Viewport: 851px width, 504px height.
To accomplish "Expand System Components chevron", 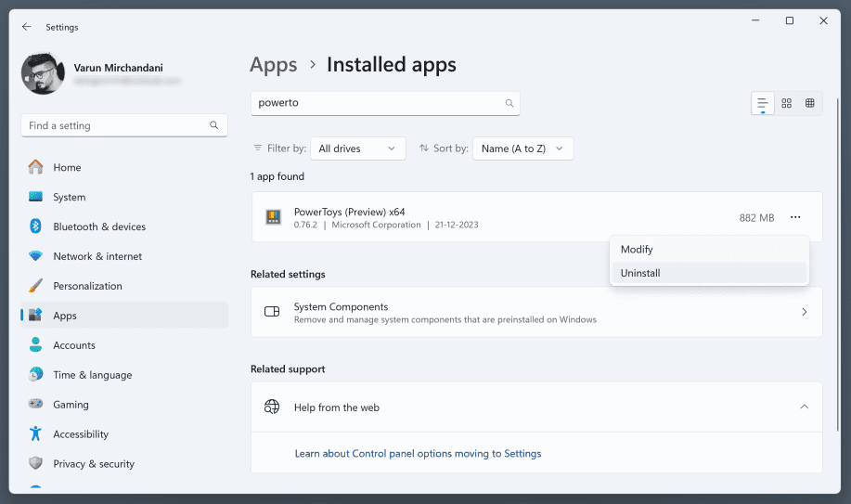I will point(804,312).
